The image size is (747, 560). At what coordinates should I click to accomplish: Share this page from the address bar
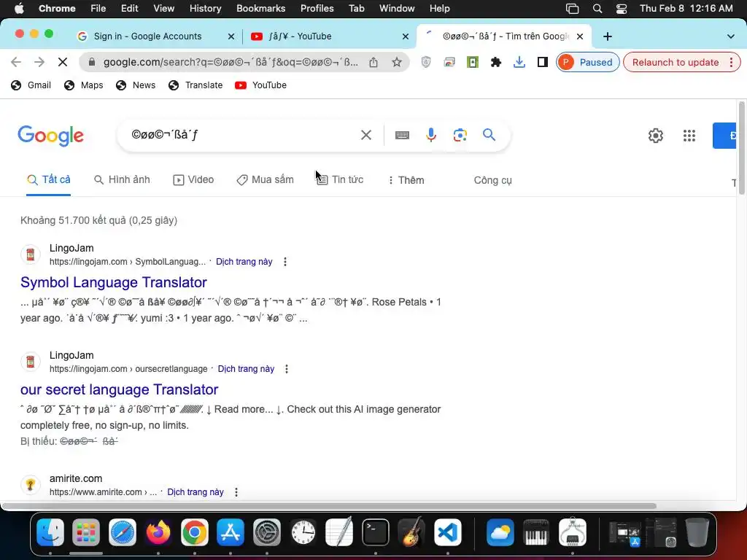point(373,63)
